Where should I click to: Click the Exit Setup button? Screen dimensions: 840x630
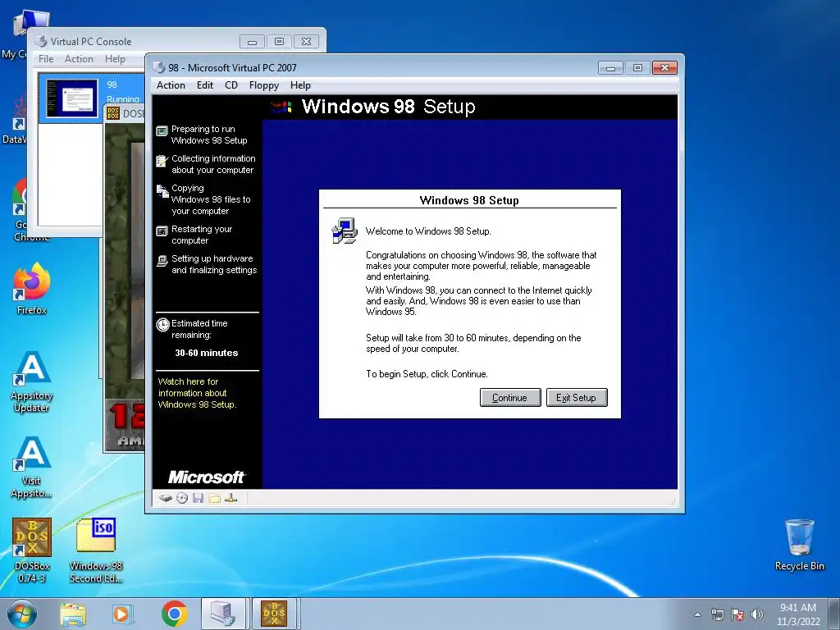click(577, 398)
